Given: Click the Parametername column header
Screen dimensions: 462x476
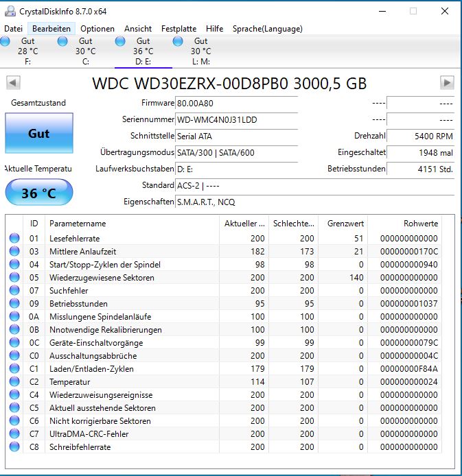Looking at the screenshot, I should click(132, 224).
